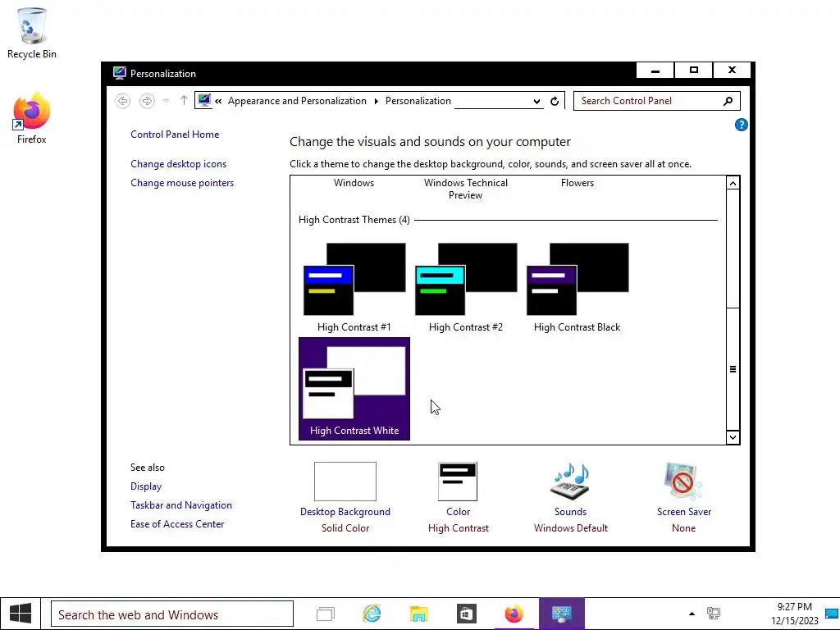Click the search magnifier icon

728,101
